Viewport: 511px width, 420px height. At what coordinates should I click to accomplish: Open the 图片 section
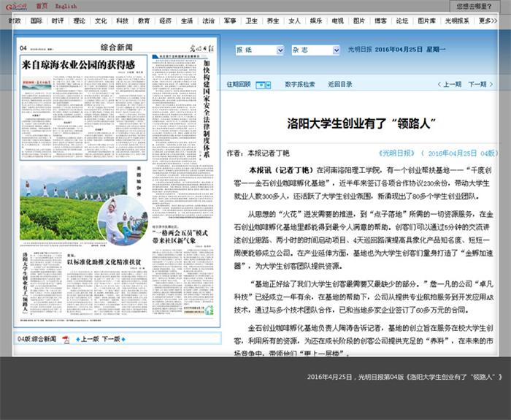pyautogui.click(x=359, y=21)
